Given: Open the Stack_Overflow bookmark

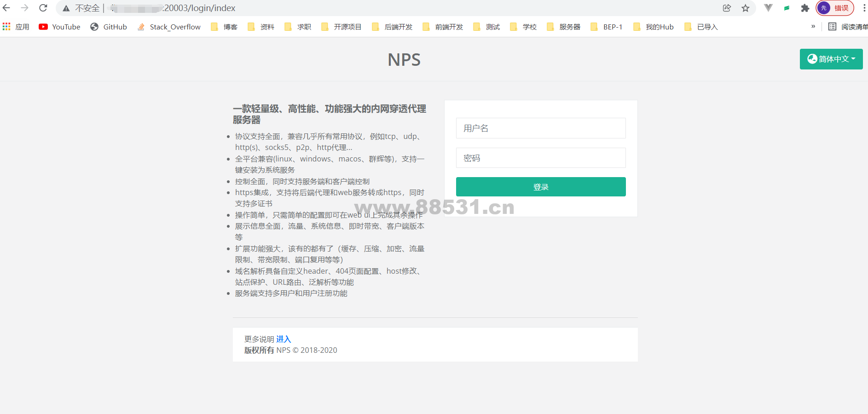Looking at the screenshot, I should [x=169, y=27].
